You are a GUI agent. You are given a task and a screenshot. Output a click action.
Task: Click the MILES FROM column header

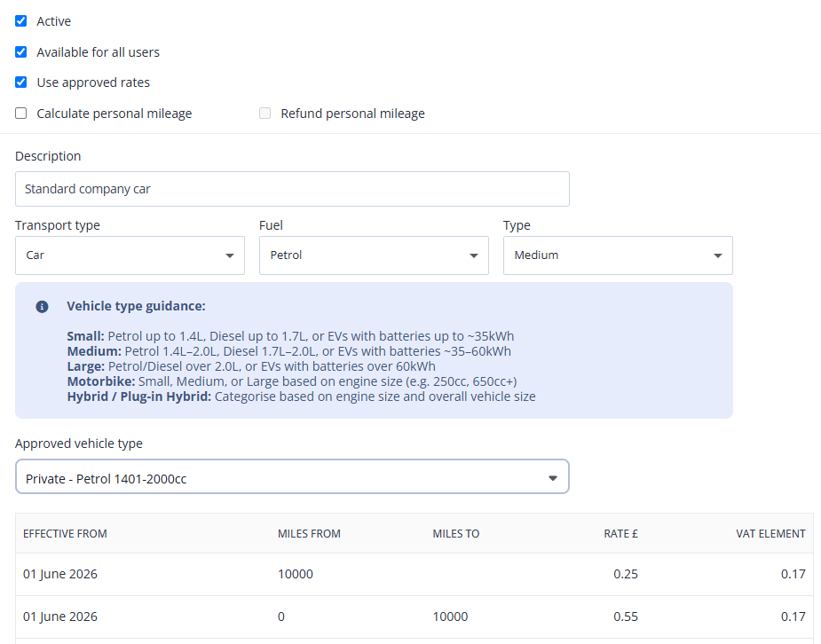coord(309,534)
